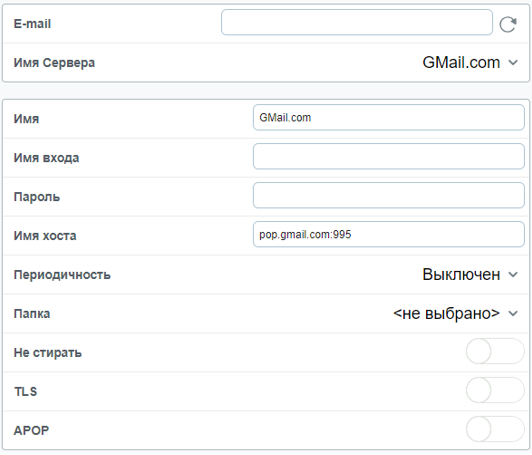
Task: Click the Не стирать label
Action: [48, 353]
